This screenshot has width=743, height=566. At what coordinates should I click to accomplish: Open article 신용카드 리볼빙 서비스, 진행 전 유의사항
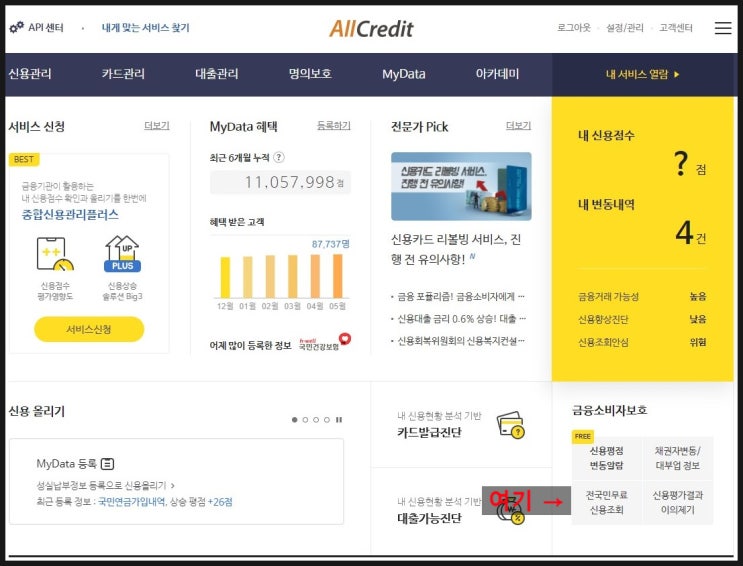point(456,249)
